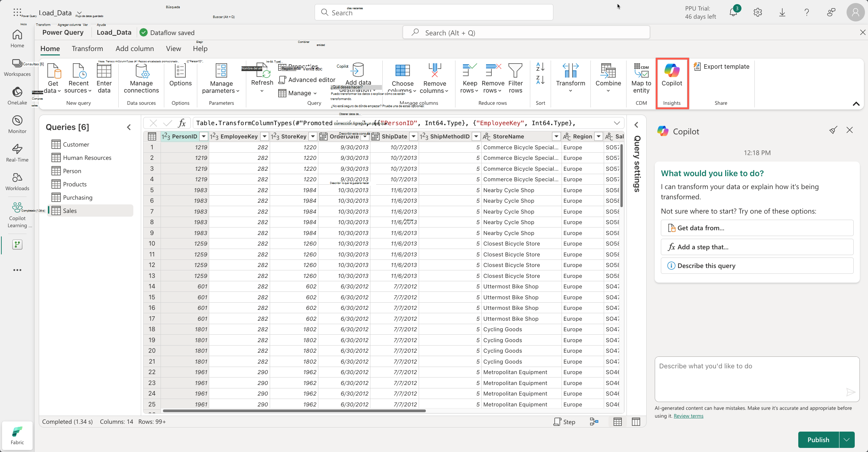Open the StoreKey column filter dropdown
The image size is (868, 452).
pos(313,136)
